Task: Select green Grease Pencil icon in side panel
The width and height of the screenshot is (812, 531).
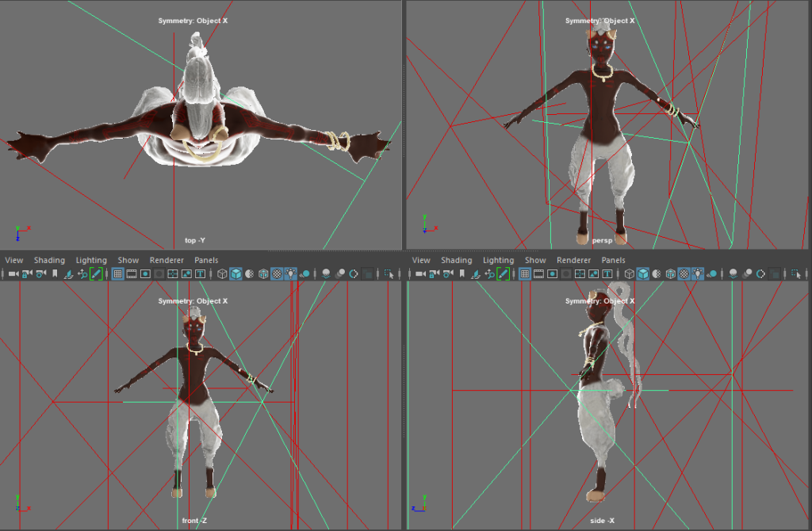Action: [503, 274]
